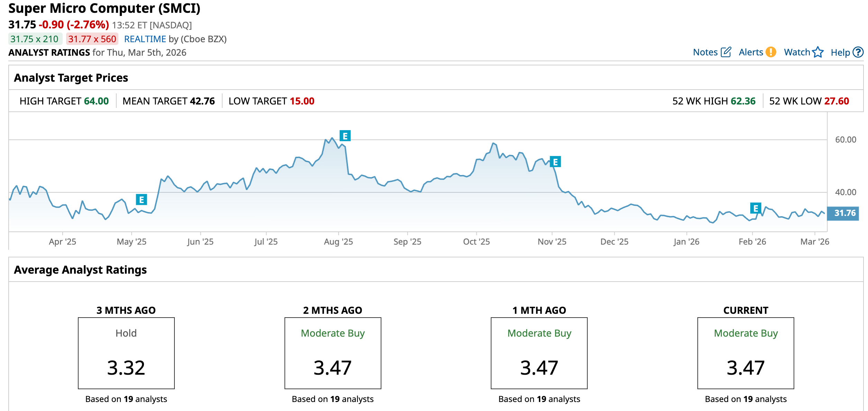Viewport: 868px width, 411px height.
Task: Click the Aug '25 earnings E marker
Action: 345,136
